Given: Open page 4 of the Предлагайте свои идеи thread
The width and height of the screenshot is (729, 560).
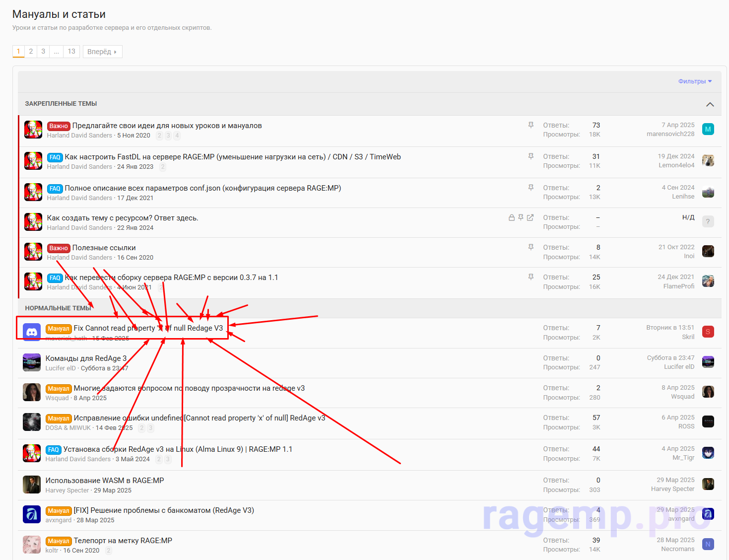Looking at the screenshot, I should tap(177, 136).
